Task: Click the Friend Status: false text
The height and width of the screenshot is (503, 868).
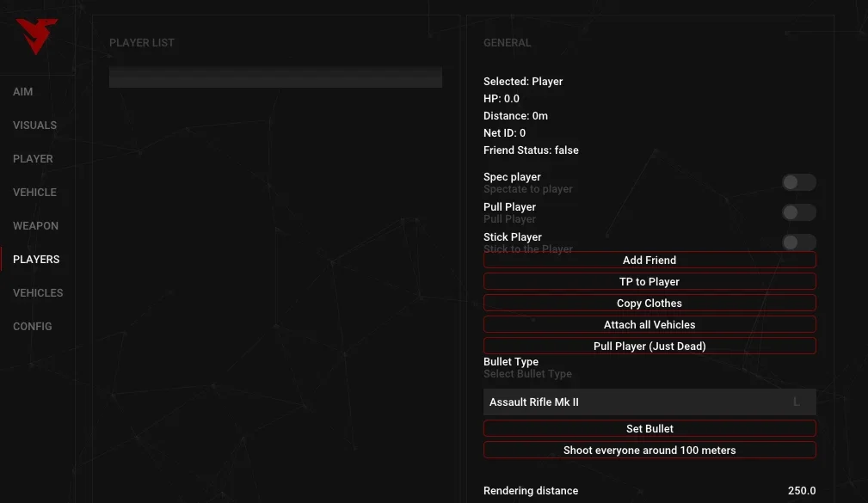Action: 531,150
